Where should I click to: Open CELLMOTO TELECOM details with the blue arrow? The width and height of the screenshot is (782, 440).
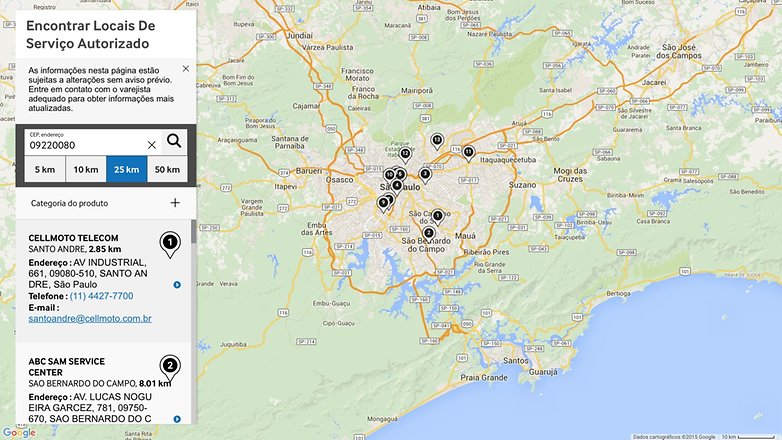pyautogui.click(x=177, y=285)
